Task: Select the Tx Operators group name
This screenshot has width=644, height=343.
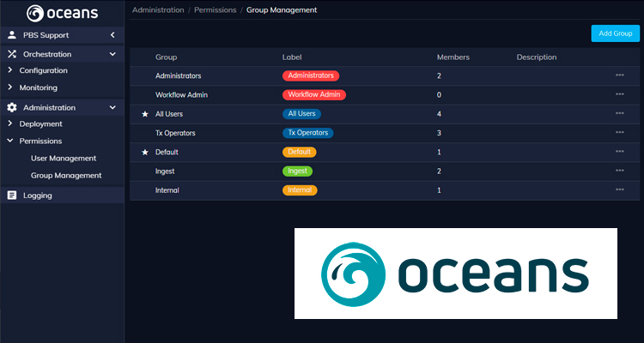Action: coord(175,133)
